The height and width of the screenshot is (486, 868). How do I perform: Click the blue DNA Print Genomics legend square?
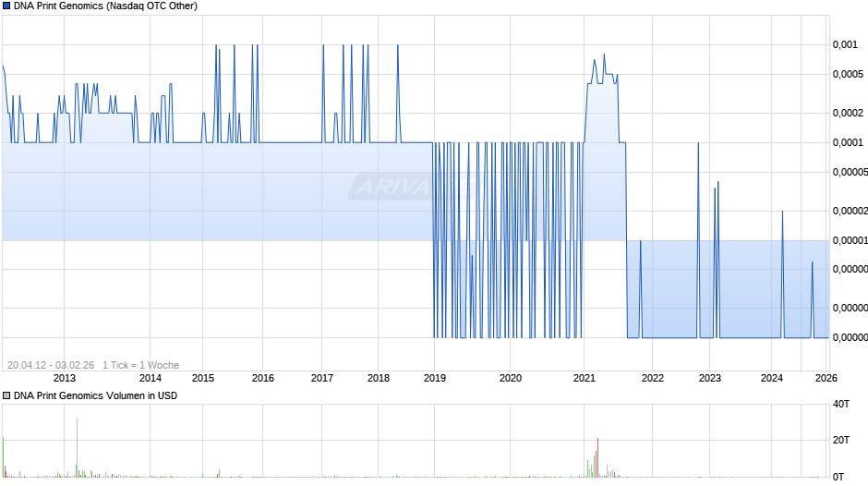[x=6, y=6]
